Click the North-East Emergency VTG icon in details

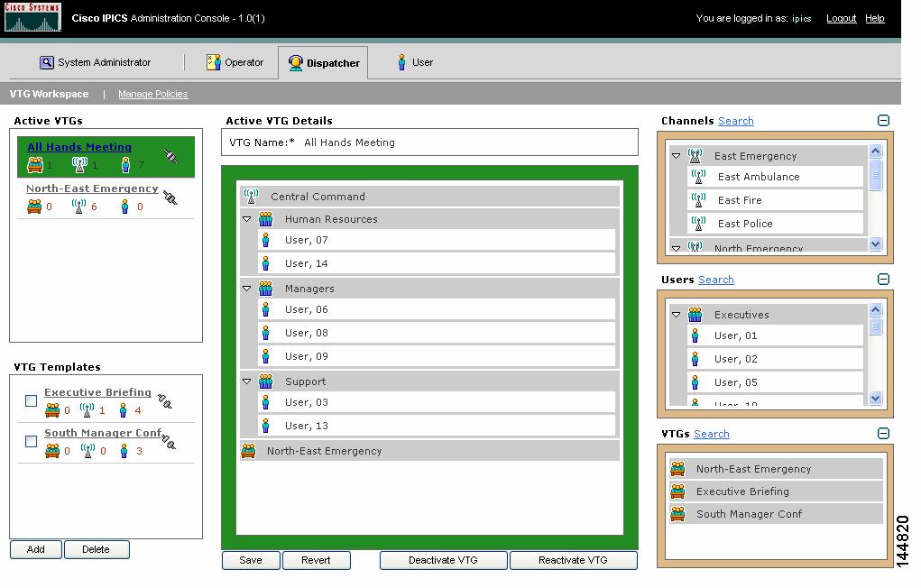click(248, 451)
